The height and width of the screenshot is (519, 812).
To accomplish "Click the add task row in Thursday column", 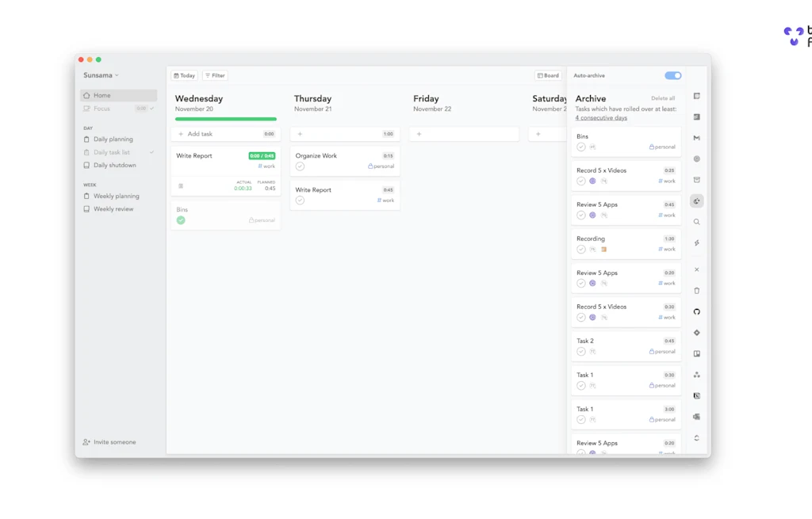I will [x=345, y=134].
